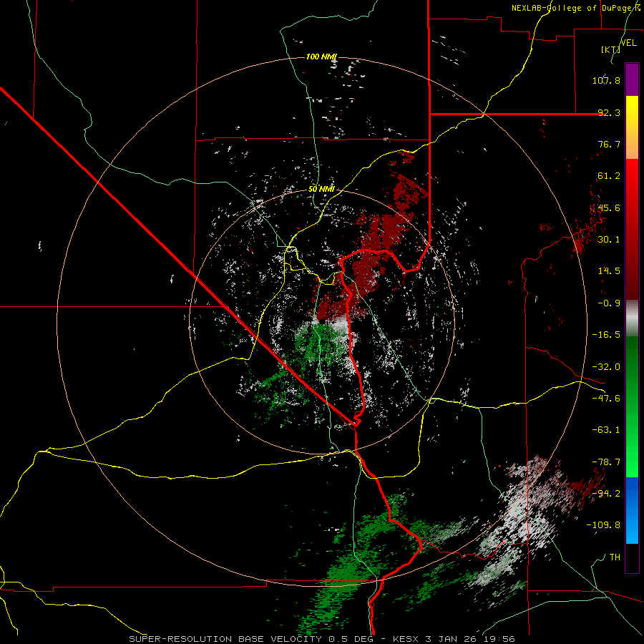This screenshot has height=644, width=644.
Task: Click the VEL legend title
Action: 628,43
